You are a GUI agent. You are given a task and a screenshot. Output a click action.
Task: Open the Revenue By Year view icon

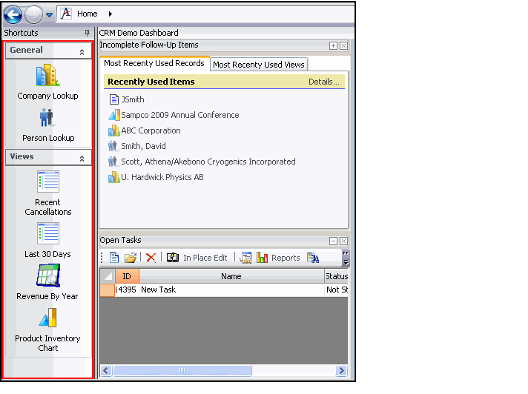(x=48, y=275)
